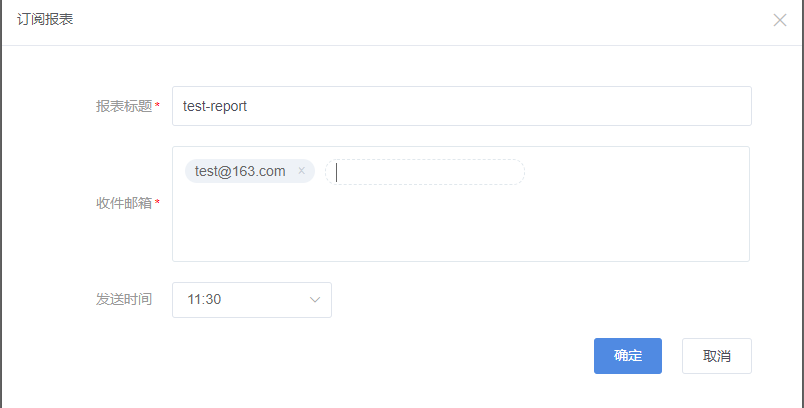This screenshot has width=804, height=408.
Task: Click the dashed new email entry box
Action: 425,172
